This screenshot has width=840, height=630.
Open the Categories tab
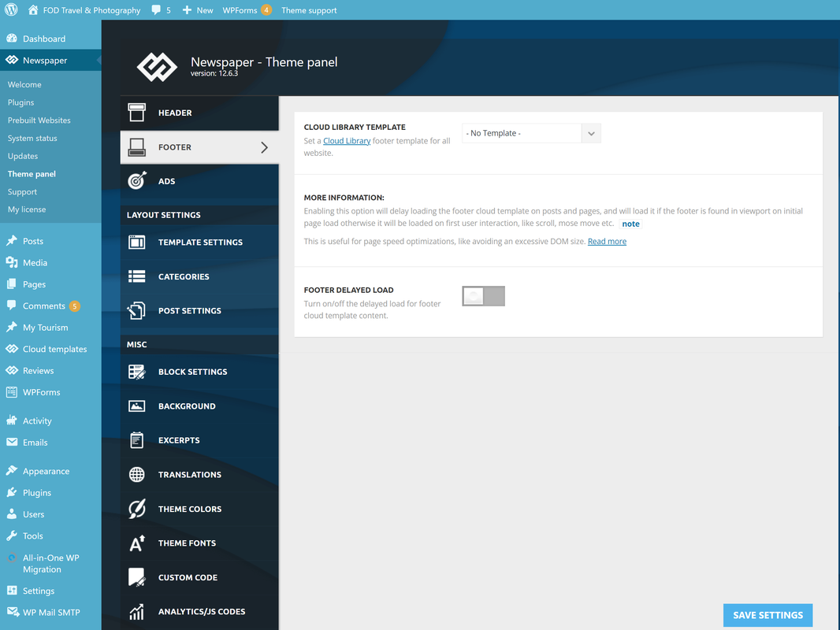tap(199, 276)
